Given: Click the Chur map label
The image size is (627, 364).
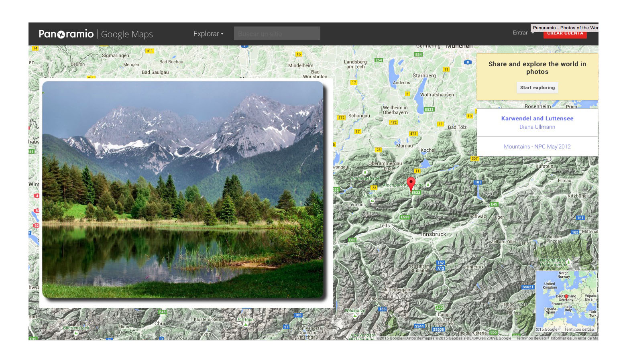Looking at the screenshot, I should 160,323.
